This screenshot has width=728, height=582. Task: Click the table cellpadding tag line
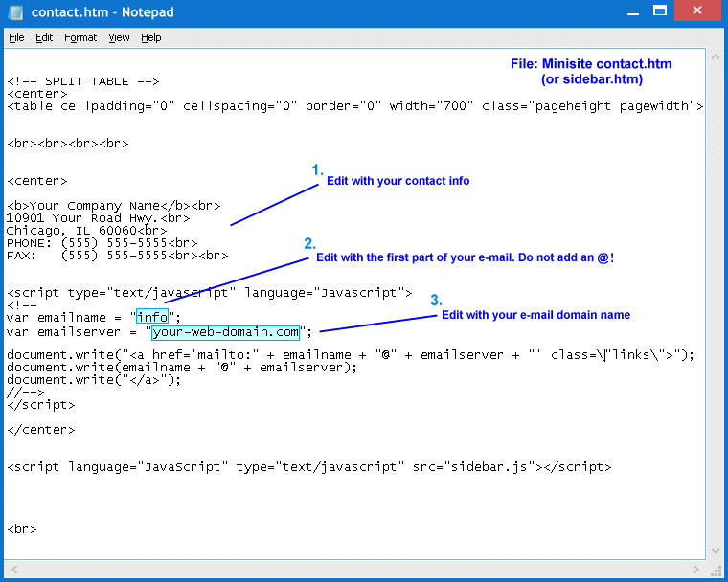coord(355,106)
